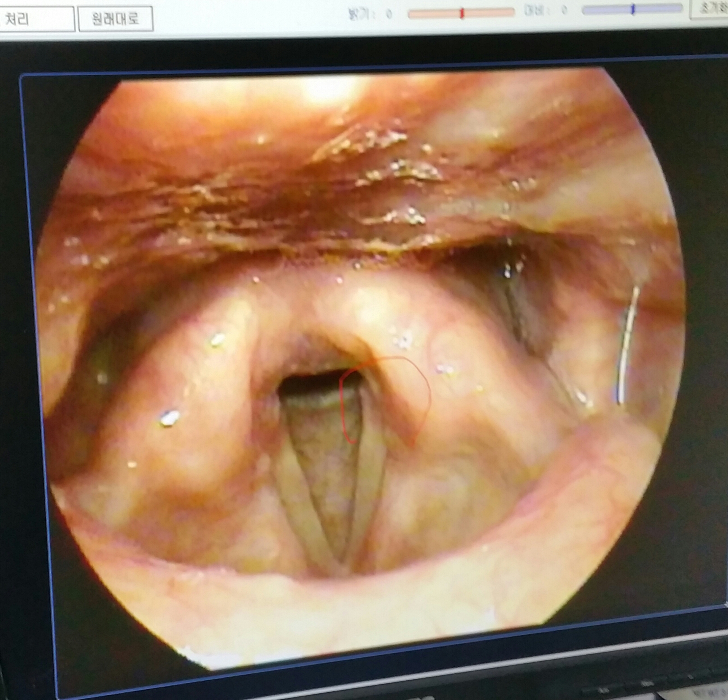728x700 pixels.
Task: Click right end of contrast slider track
Action: tap(680, 8)
